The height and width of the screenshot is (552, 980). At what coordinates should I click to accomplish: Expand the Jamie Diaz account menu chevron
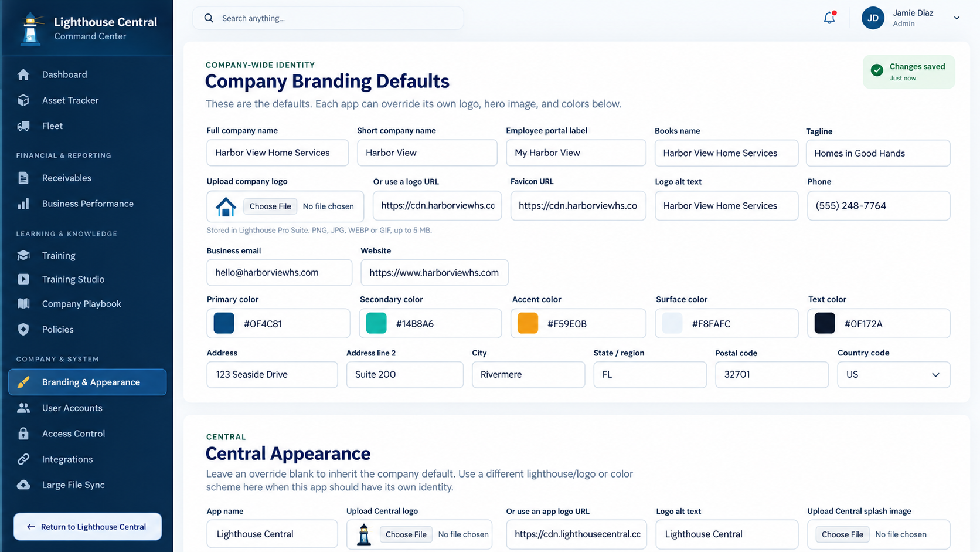coord(957,18)
